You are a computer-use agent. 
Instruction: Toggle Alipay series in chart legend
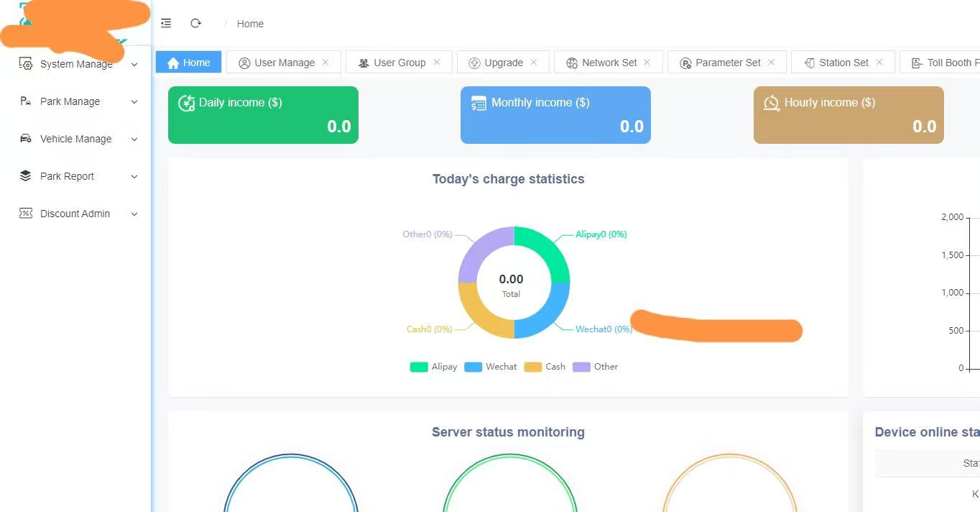pyautogui.click(x=433, y=367)
